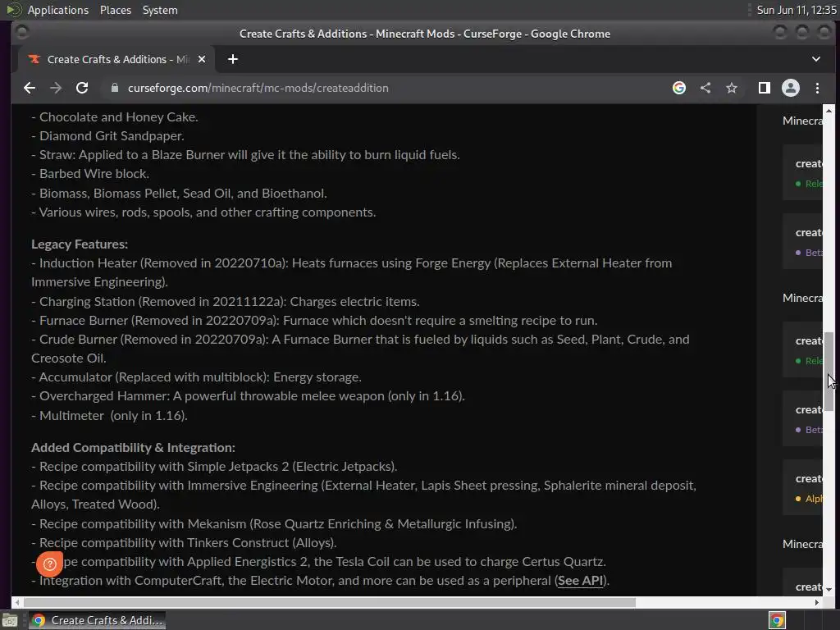Open the Places menu
The image size is (840, 630).
tap(115, 10)
